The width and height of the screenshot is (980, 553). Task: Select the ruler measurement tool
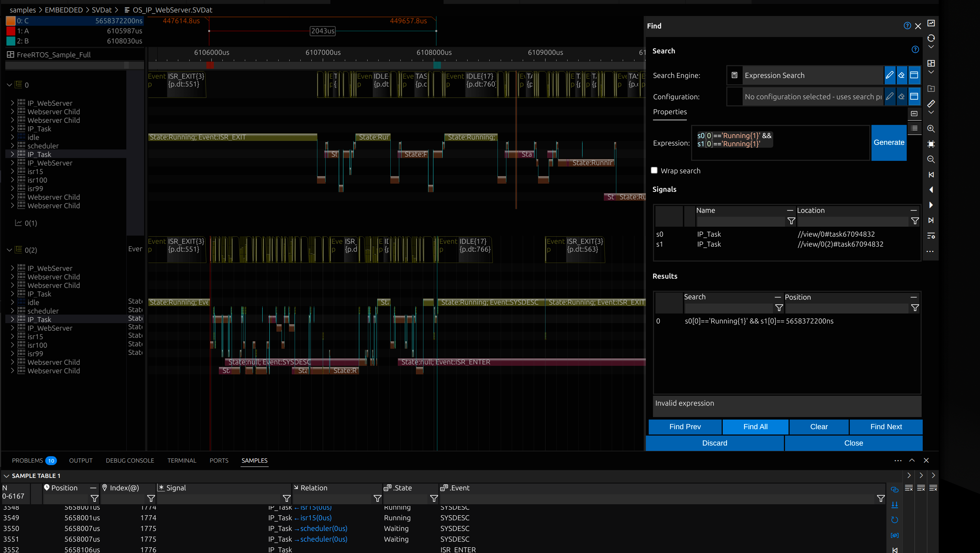931,104
